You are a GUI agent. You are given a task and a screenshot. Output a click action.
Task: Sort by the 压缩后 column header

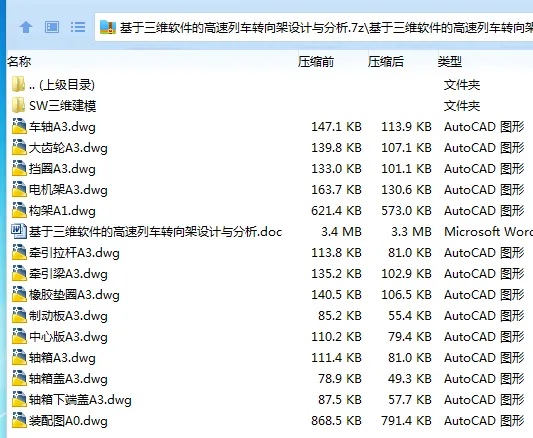(x=386, y=62)
